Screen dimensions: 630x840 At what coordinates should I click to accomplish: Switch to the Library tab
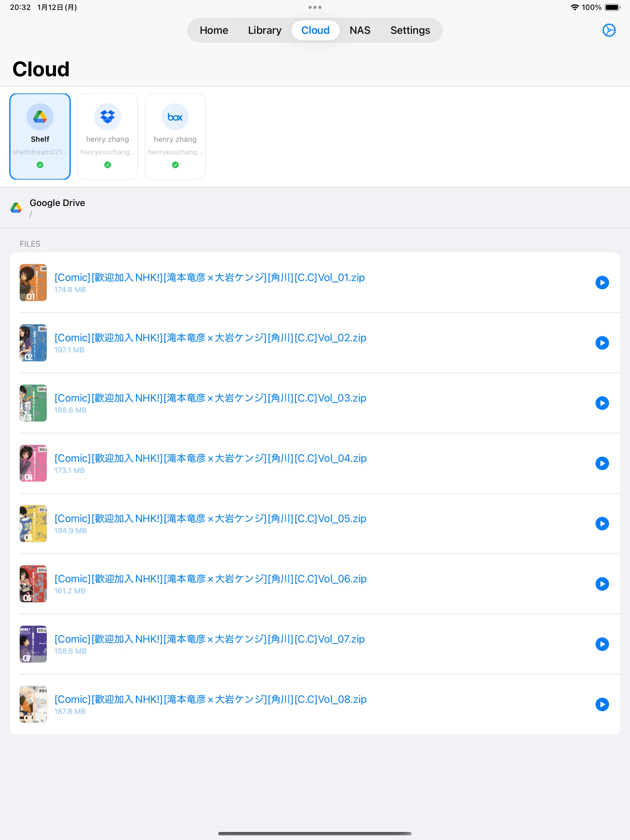265,30
